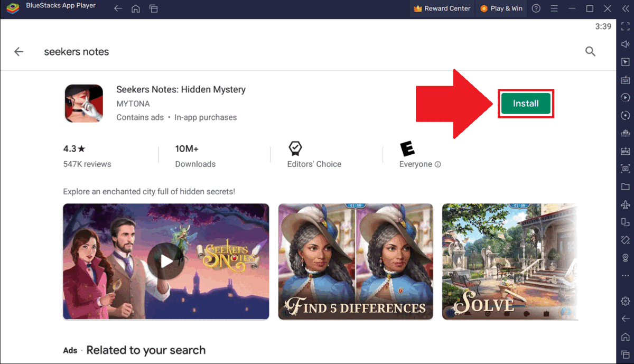Click the 10M+ Downloads stat

point(195,156)
